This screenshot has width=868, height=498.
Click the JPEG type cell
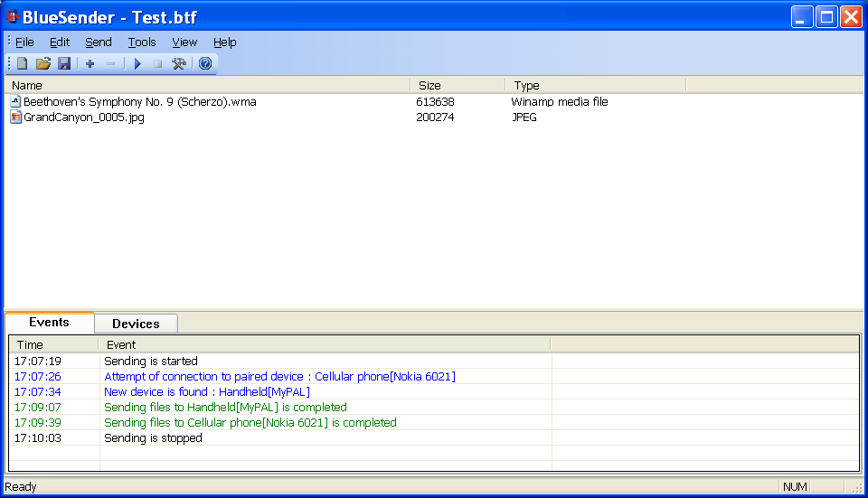pos(524,117)
